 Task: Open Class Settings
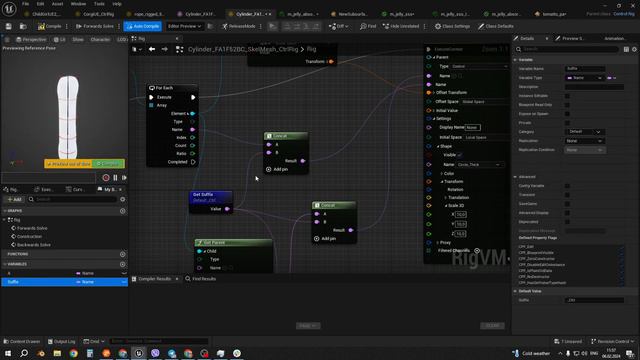[452, 26]
